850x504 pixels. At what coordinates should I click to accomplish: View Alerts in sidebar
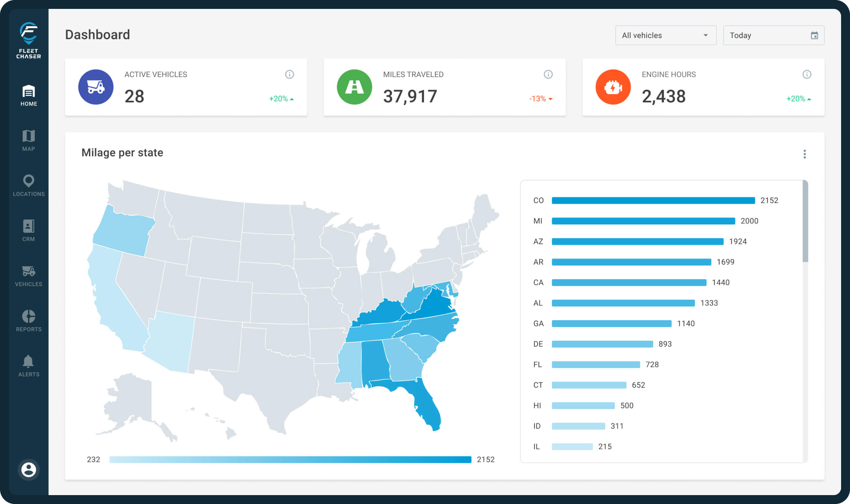click(x=29, y=366)
